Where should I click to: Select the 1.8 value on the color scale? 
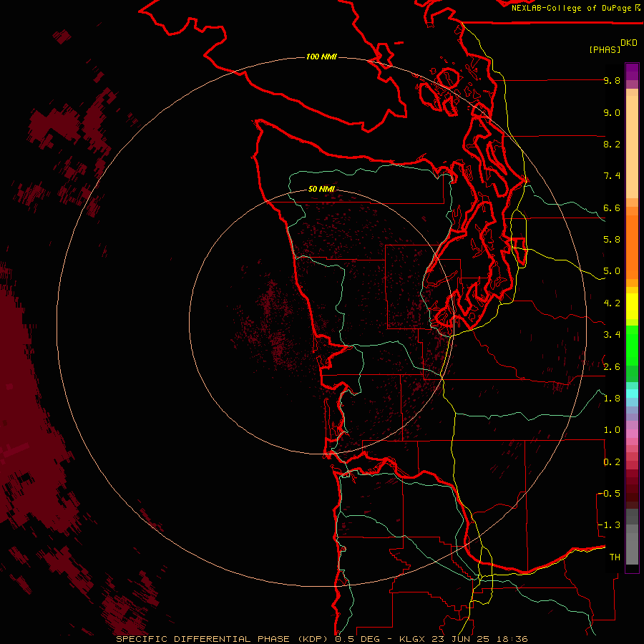(x=612, y=399)
